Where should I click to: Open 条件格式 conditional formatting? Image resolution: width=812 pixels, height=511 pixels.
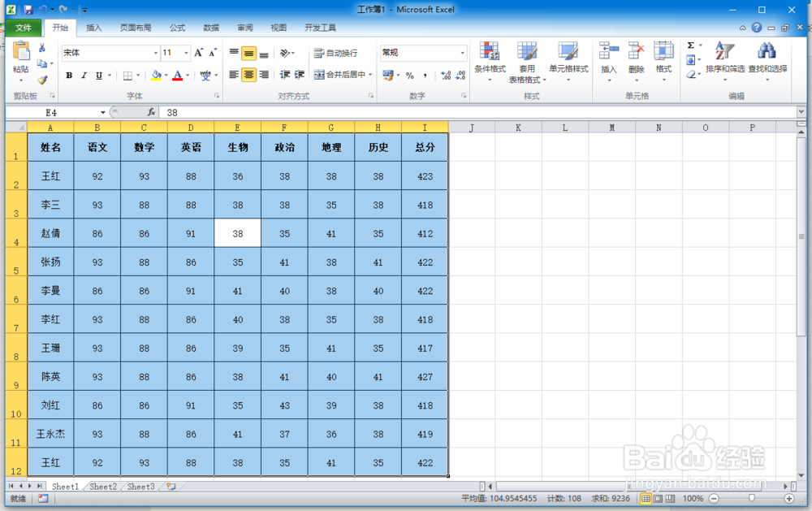pos(490,63)
